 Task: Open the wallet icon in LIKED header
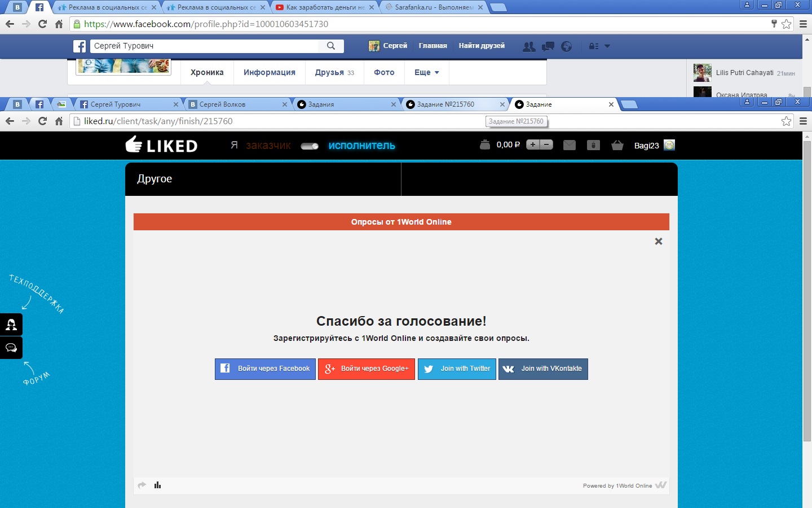coord(485,145)
